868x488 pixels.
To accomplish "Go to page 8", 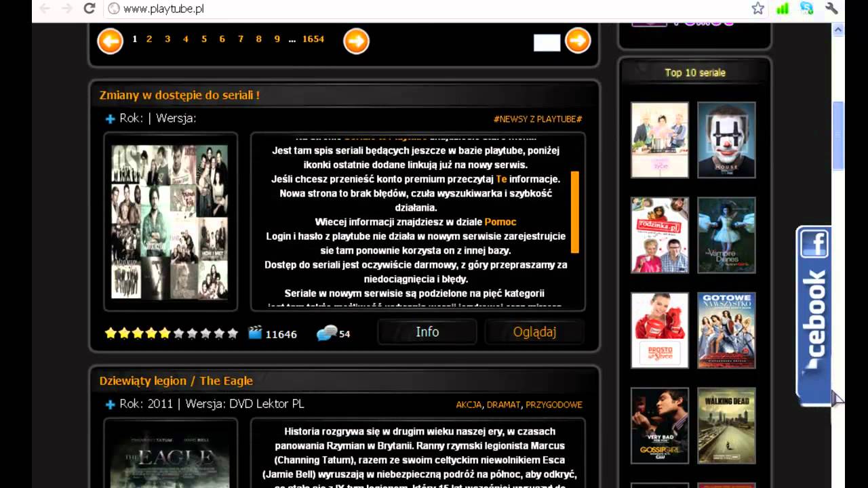I will 258,39.
